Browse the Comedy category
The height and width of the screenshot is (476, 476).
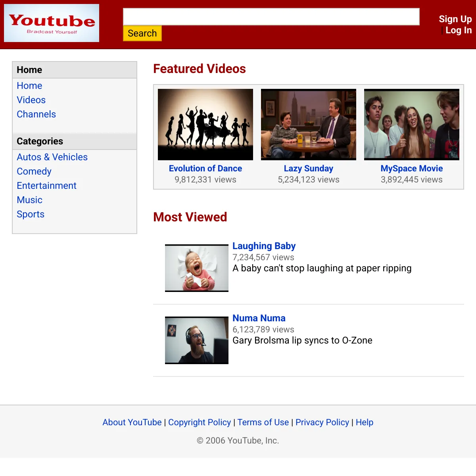coord(34,171)
